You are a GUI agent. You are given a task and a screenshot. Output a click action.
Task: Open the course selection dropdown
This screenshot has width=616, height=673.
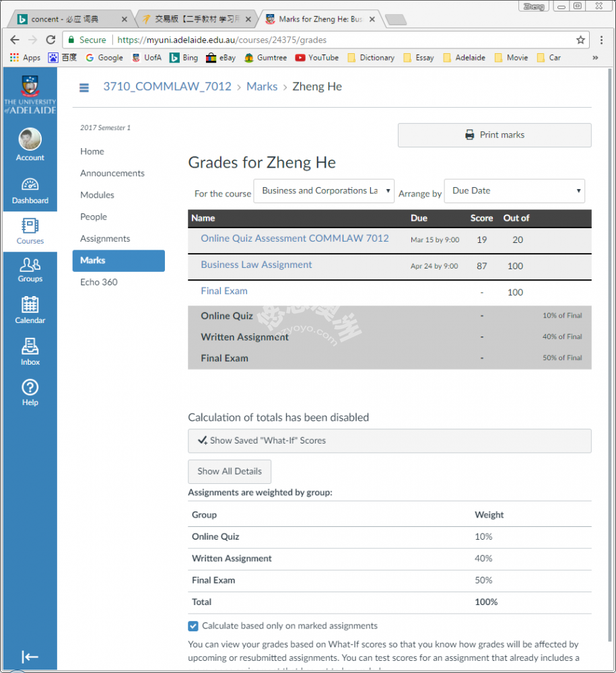pos(324,191)
